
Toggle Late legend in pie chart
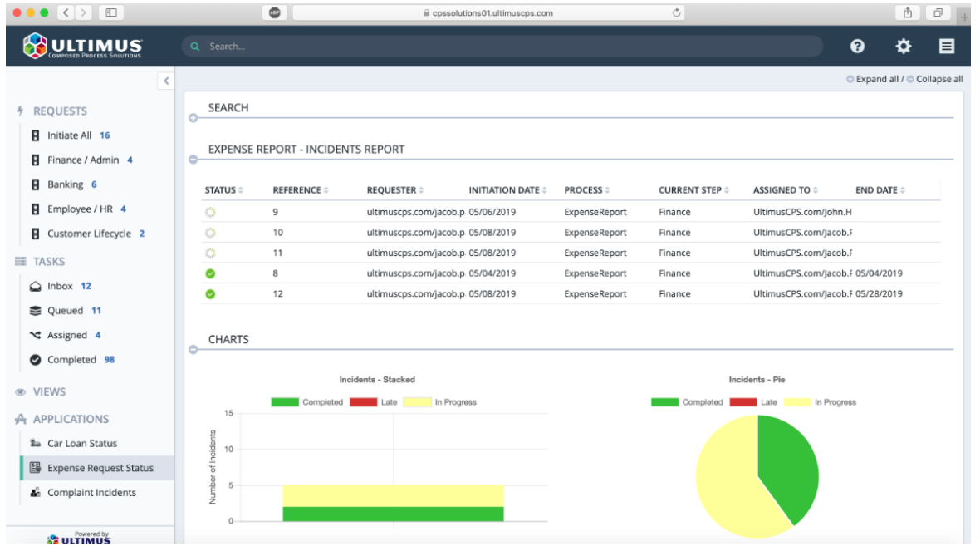[x=753, y=402]
